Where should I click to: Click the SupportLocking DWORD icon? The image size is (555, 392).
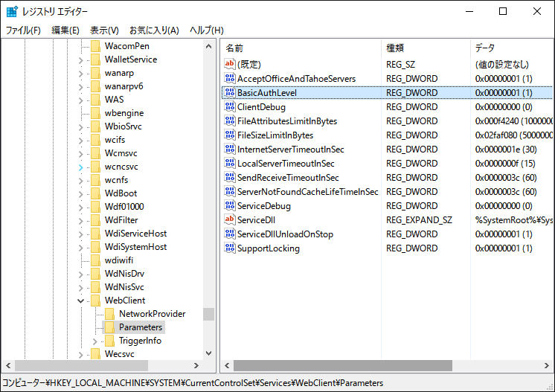click(x=230, y=248)
